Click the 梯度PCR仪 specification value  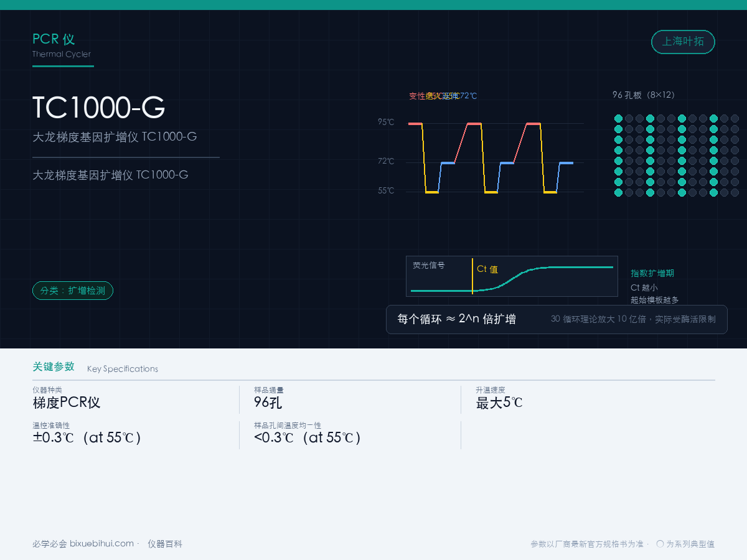[67, 403]
